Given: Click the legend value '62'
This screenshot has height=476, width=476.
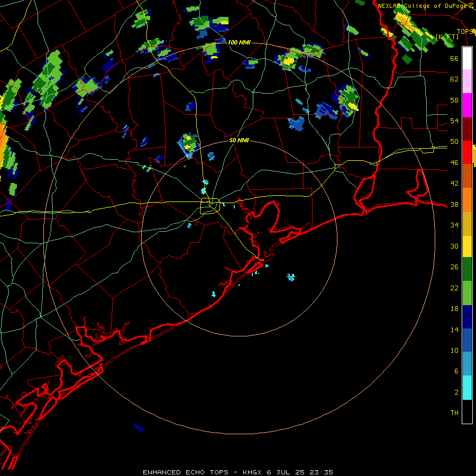Looking at the screenshot, I should (x=454, y=79).
